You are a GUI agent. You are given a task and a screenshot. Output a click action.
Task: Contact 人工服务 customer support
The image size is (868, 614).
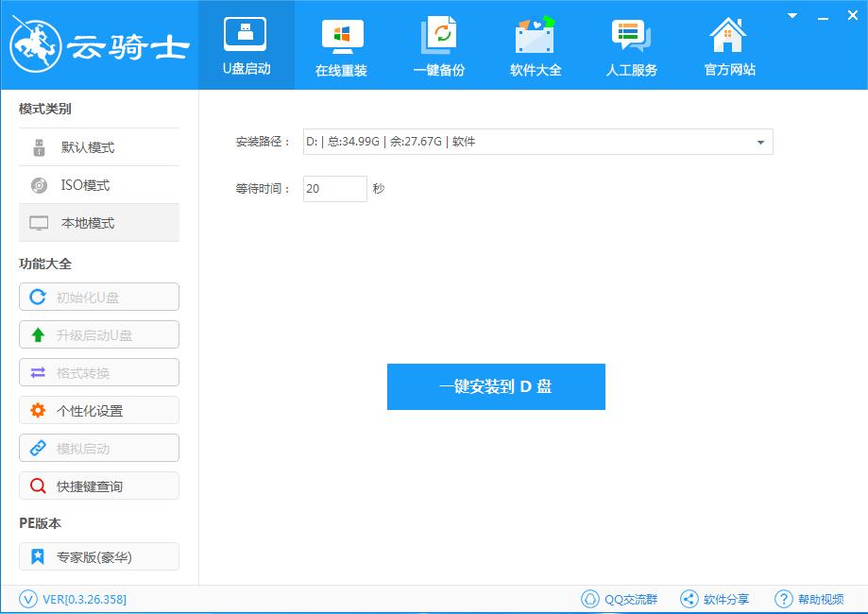point(631,44)
